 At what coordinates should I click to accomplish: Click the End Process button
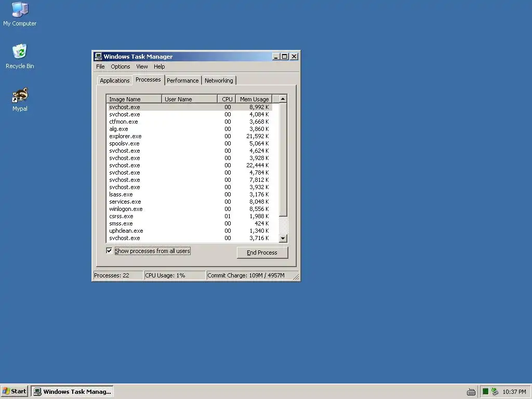point(262,252)
